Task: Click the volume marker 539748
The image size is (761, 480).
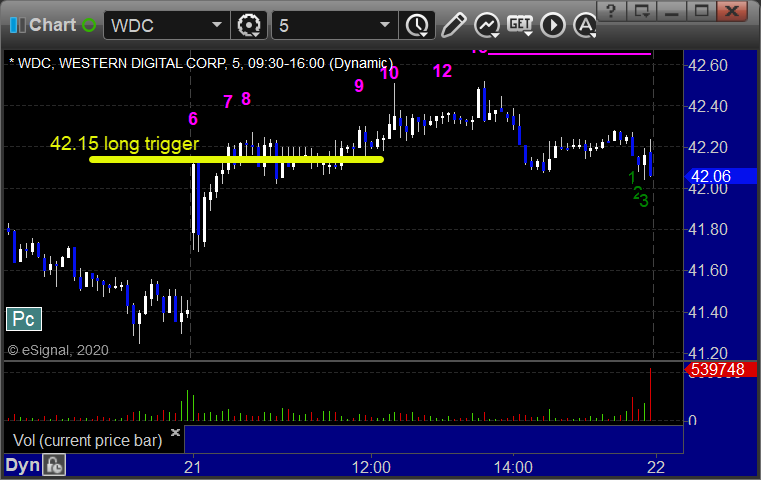Action: click(720, 369)
